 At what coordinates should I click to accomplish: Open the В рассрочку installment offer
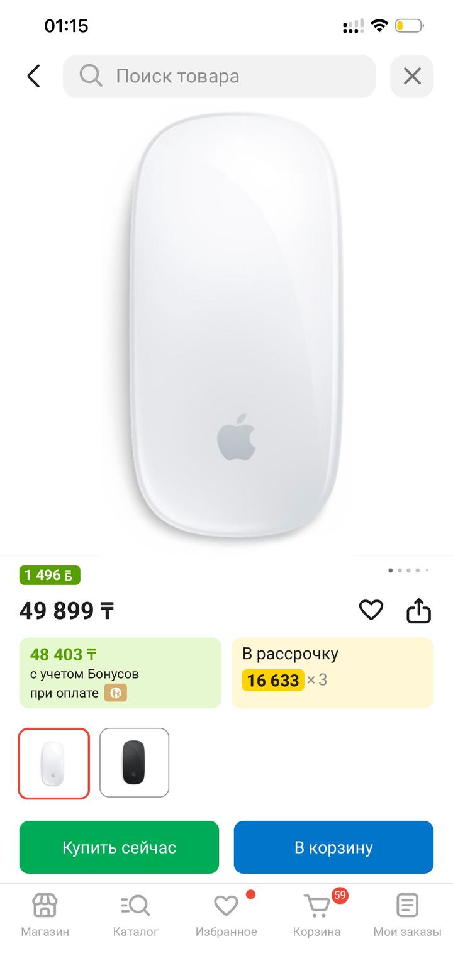click(332, 672)
